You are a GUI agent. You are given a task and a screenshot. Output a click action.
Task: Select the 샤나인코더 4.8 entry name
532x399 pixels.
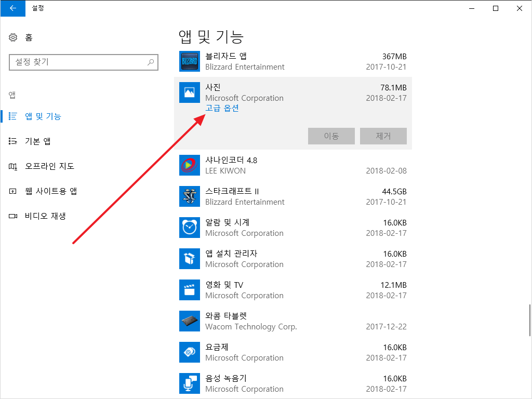(x=231, y=160)
